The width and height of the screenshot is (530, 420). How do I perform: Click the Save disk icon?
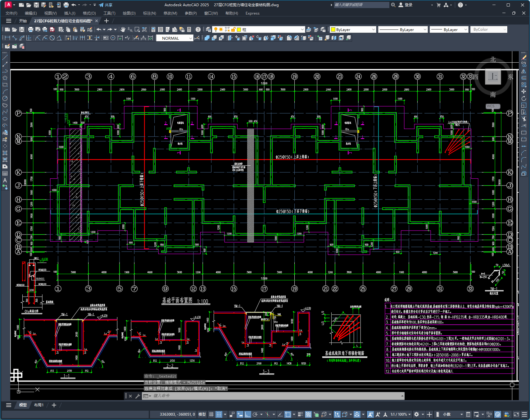(x=22, y=29)
